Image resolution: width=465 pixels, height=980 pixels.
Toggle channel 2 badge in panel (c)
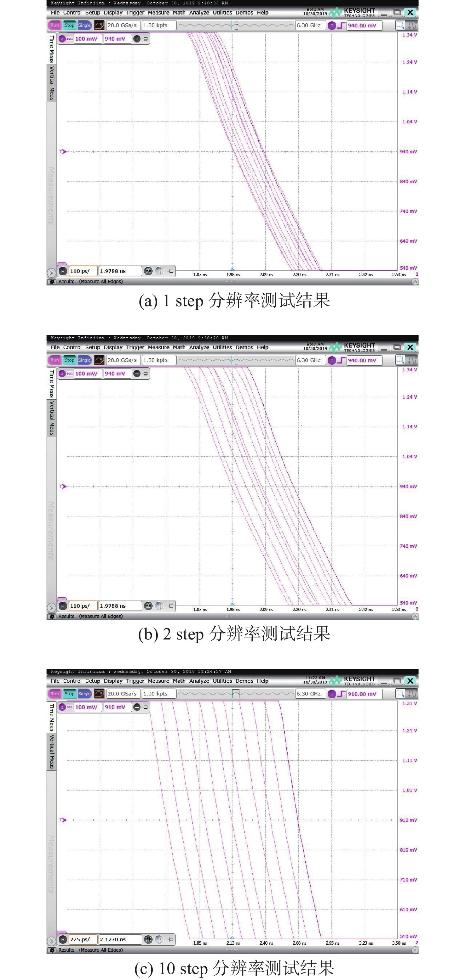62,707
